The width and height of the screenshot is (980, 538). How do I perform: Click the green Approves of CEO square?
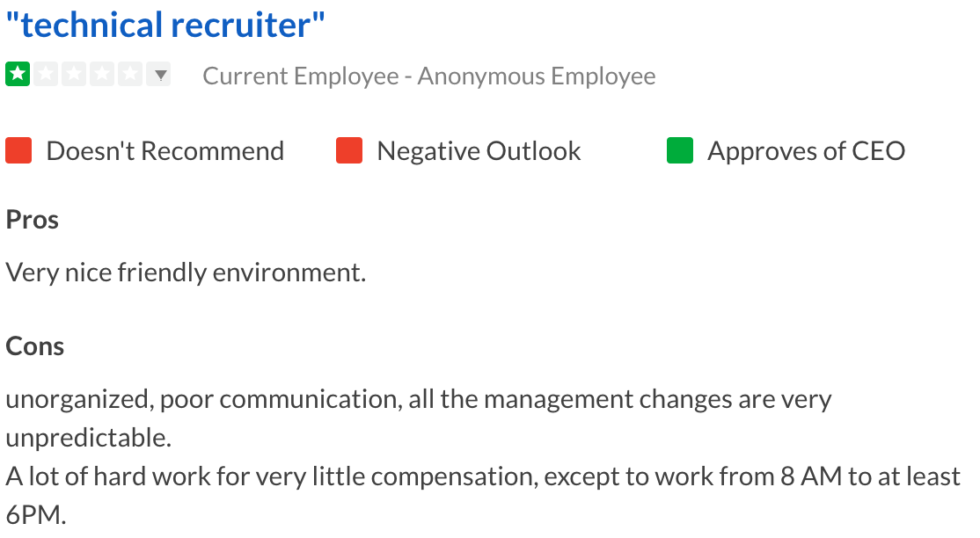(x=680, y=151)
